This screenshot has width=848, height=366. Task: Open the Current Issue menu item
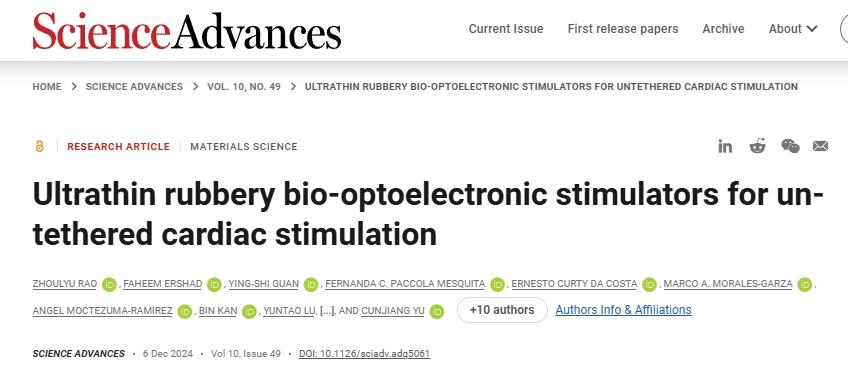point(506,29)
